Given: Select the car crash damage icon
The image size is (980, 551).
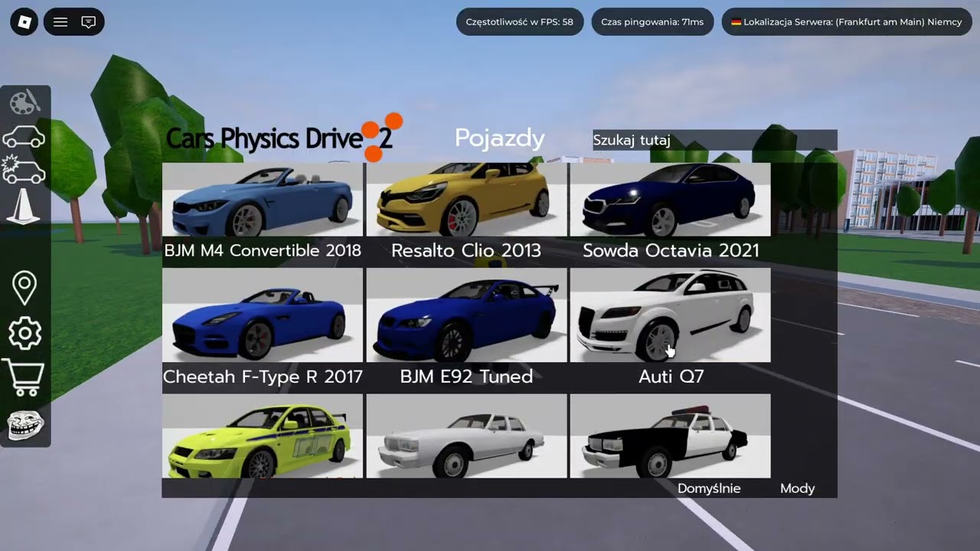Looking at the screenshot, I should 24,169.
